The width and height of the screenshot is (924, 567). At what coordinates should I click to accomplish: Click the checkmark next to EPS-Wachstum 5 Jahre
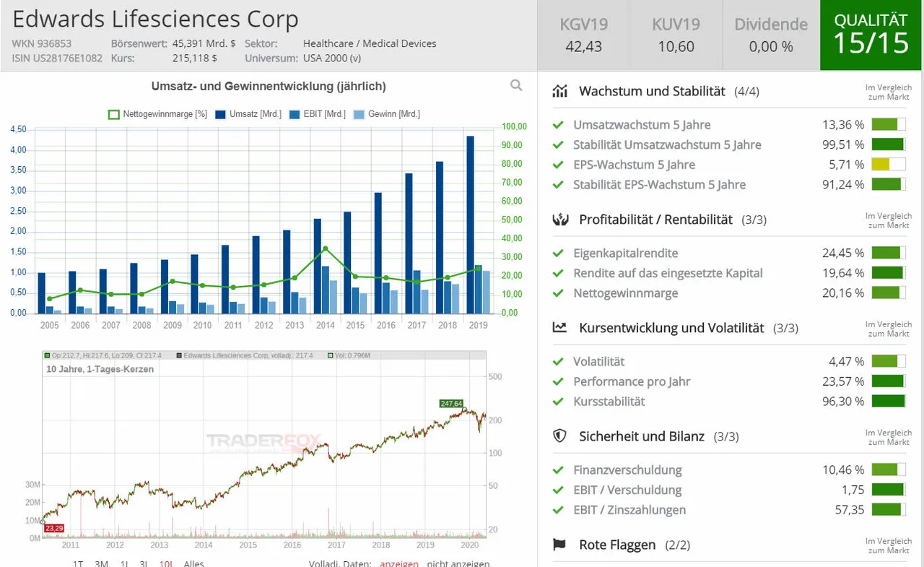tap(558, 165)
